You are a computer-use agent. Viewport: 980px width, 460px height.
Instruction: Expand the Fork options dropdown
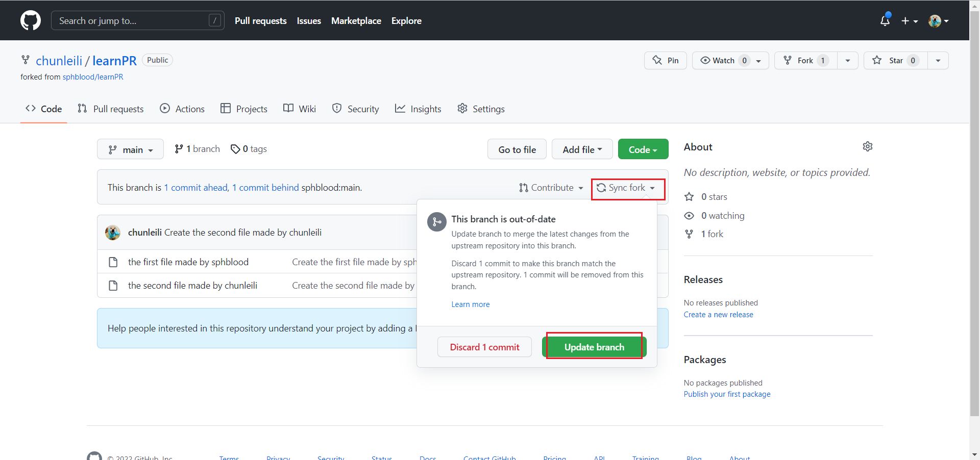848,60
